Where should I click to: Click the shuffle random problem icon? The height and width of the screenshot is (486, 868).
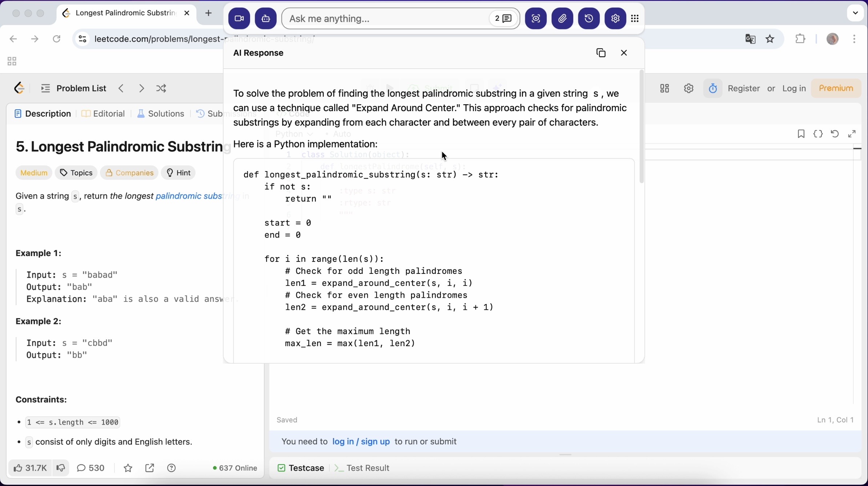coord(161,89)
